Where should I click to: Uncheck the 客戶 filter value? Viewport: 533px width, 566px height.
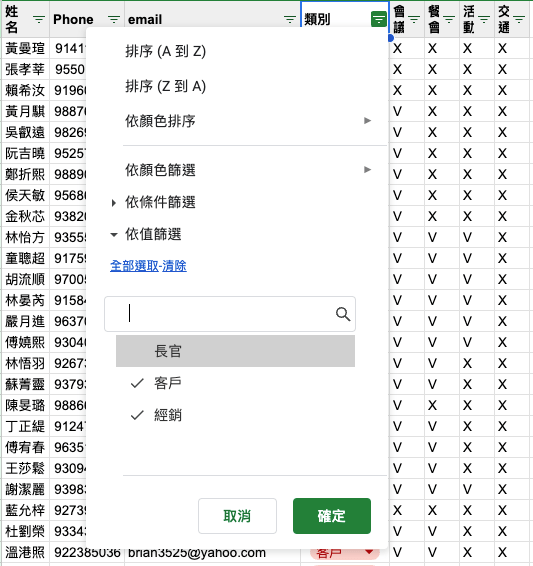(x=235, y=383)
